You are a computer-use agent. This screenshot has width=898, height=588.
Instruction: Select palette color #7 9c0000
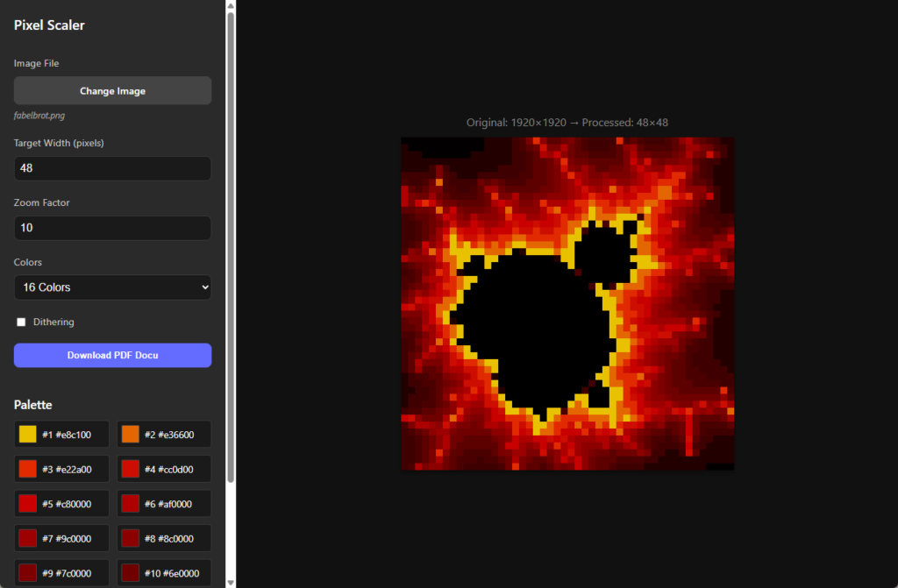[28, 538]
